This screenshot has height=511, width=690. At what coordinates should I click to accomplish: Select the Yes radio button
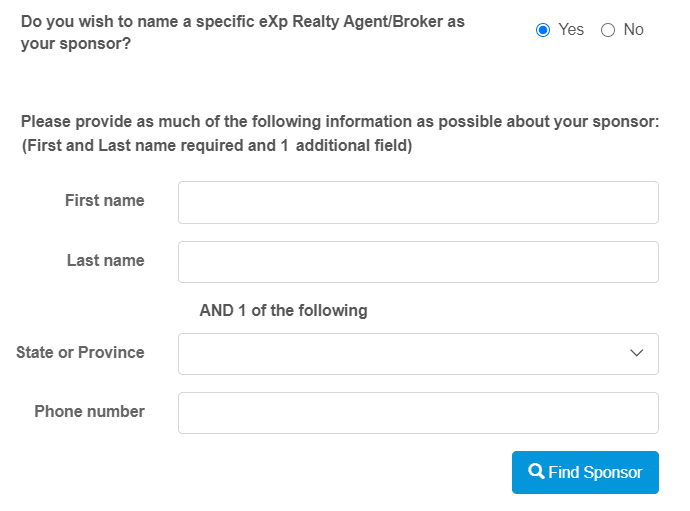click(543, 30)
